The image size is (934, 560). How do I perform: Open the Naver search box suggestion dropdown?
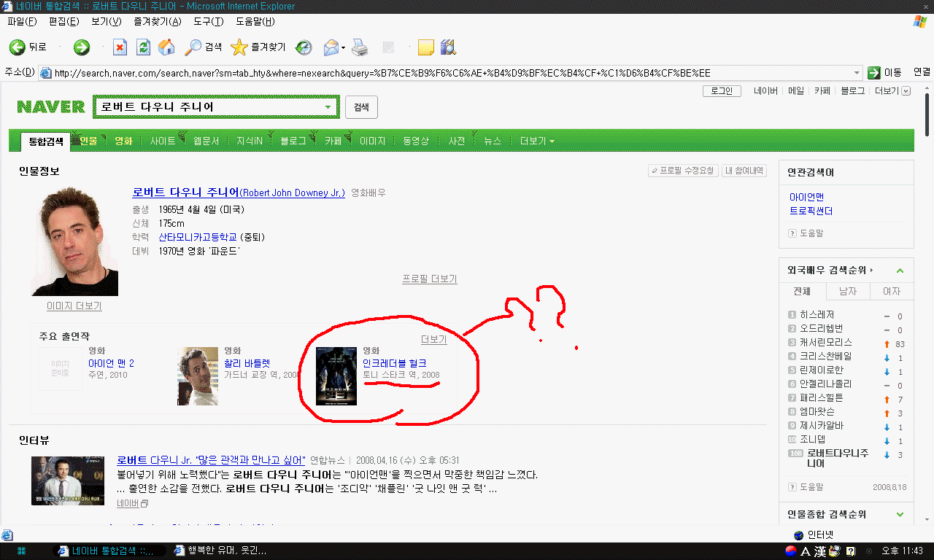(x=328, y=107)
